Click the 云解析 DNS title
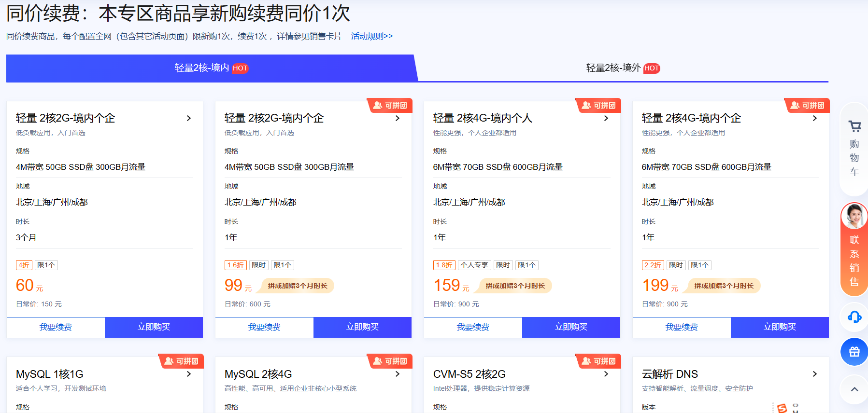 (x=670, y=374)
